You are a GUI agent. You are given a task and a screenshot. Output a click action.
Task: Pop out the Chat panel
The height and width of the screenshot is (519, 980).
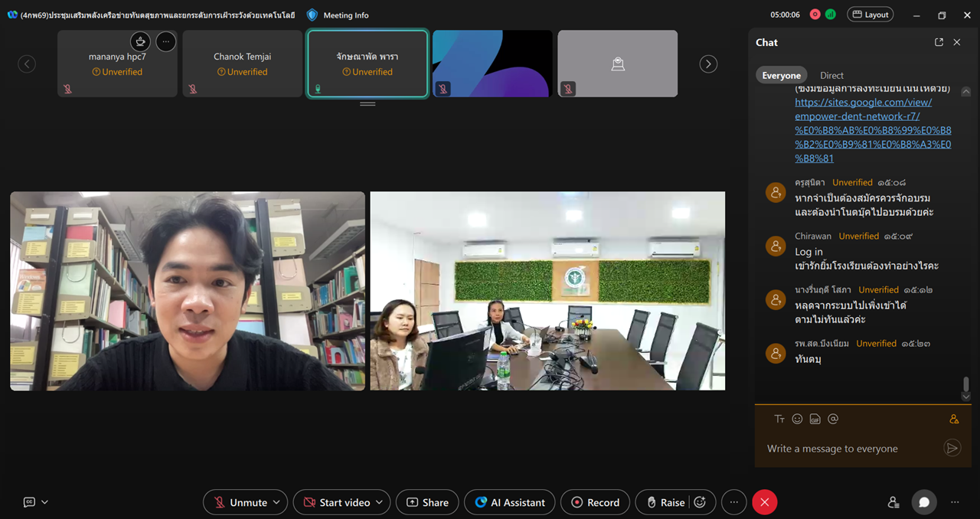click(939, 43)
